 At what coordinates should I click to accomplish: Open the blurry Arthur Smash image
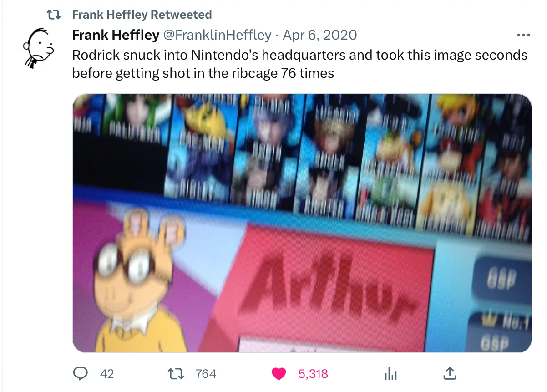coord(302,223)
